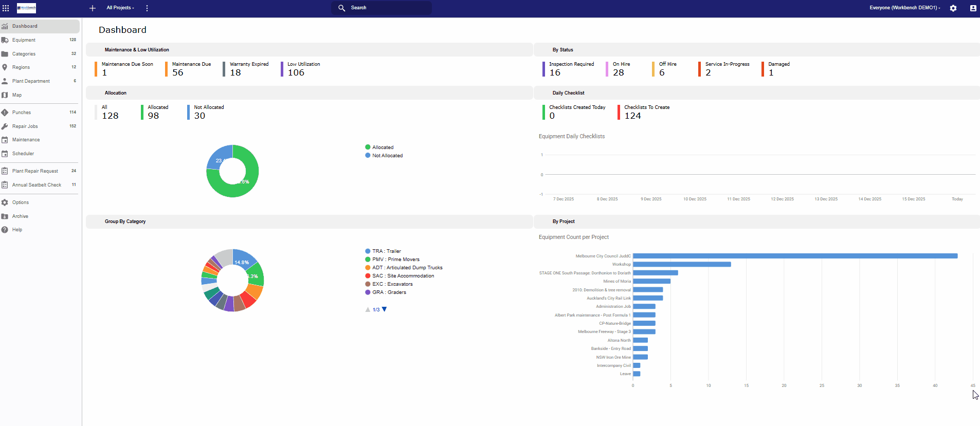Viewport: 980px width, 426px height.
Task: Click the Melbourne City Council JuddC bar
Action: coord(795,256)
